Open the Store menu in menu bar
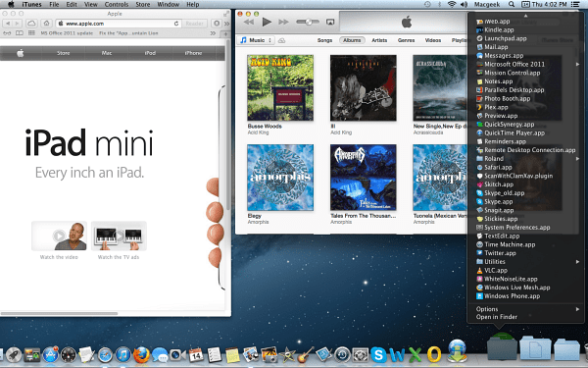588x368 pixels. (x=142, y=5)
